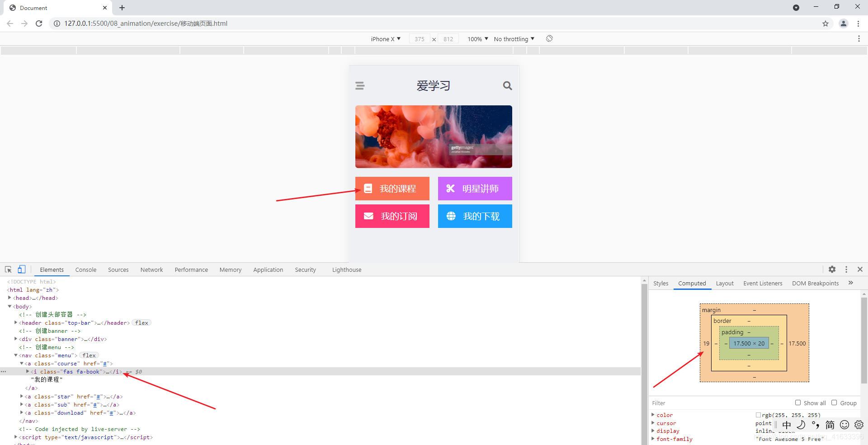The image size is (868, 445).
Task: Expand the header top-bar node
Action: pos(16,322)
